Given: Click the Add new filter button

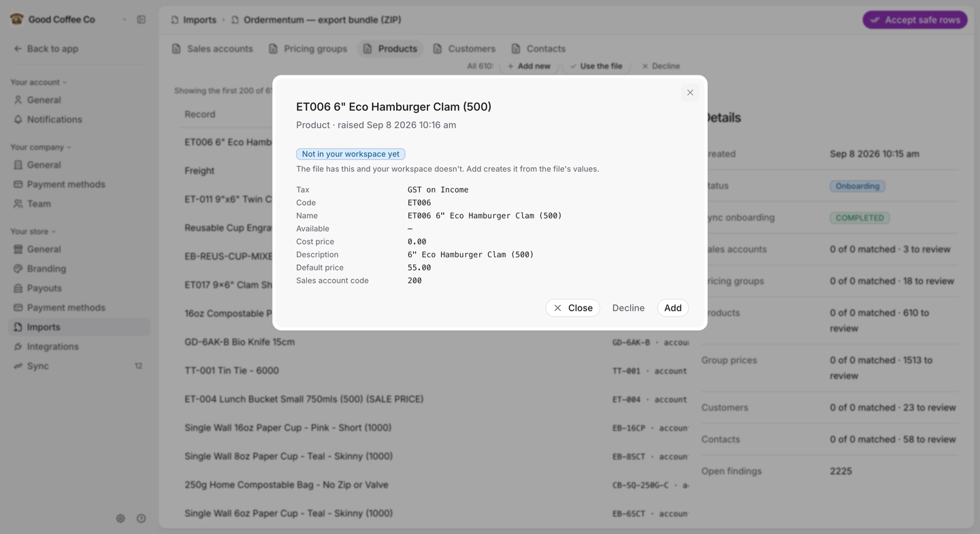Looking at the screenshot, I should point(529,66).
